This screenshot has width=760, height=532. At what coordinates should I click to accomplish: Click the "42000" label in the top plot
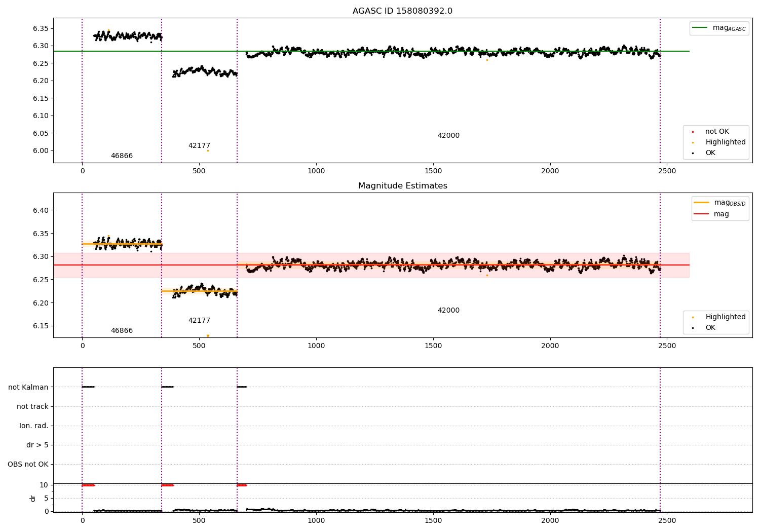[x=448, y=136]
